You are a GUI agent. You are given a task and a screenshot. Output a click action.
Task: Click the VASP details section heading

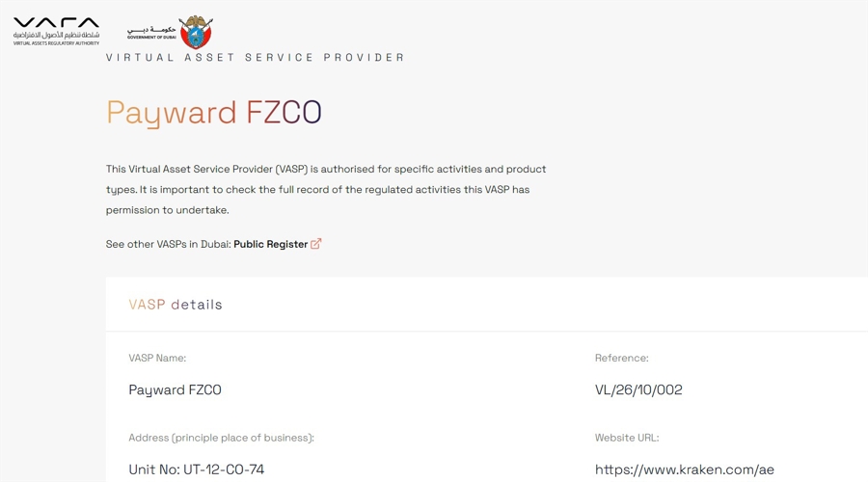(176, 305)
